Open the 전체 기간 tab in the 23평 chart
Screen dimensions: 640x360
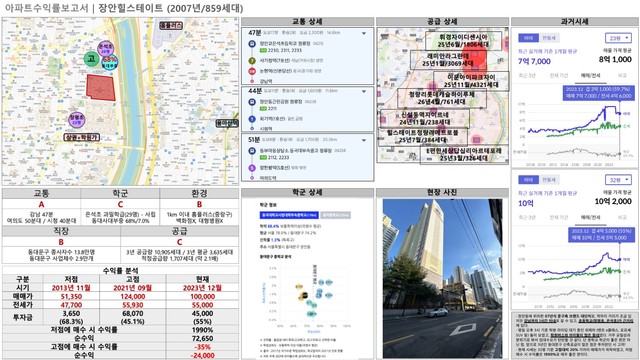click(x=559, y=76)
